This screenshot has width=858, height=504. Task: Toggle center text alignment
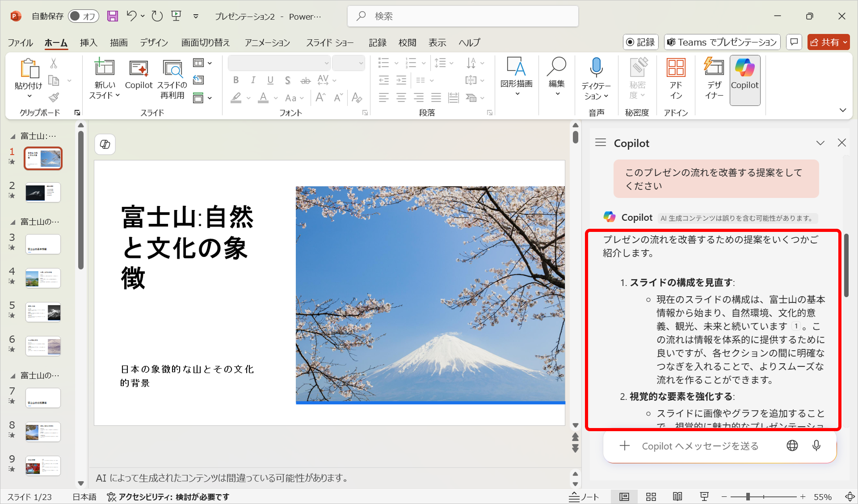(401, 97)
